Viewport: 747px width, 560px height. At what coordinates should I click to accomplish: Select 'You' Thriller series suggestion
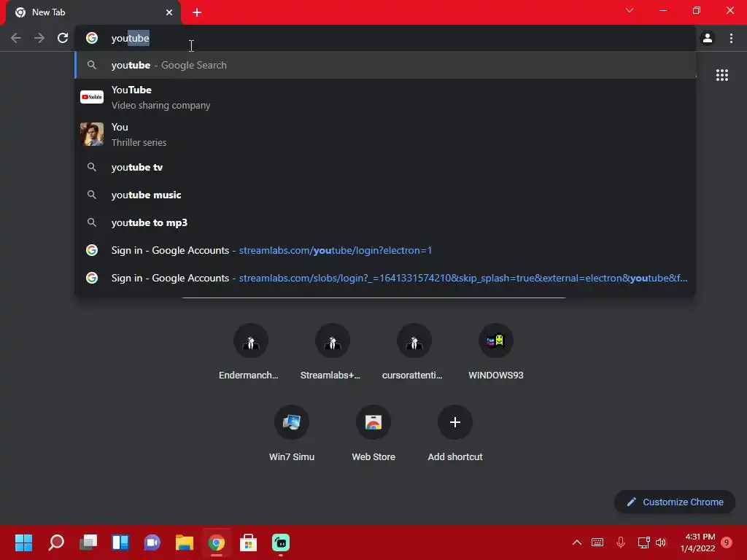[x=386, y=134]
